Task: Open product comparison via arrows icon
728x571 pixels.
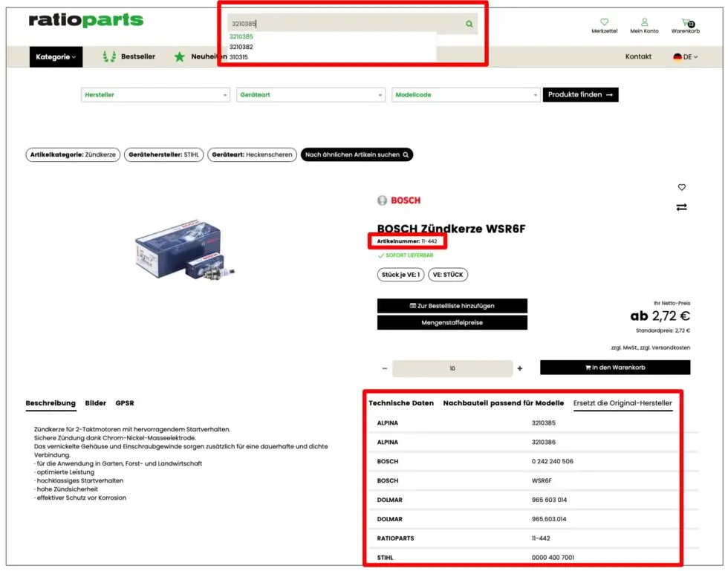Action: (x=682, y=207)
